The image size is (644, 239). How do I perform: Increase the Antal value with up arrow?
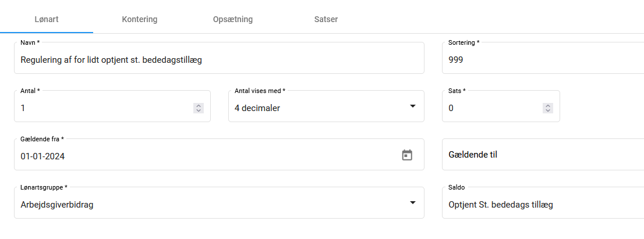199,105
